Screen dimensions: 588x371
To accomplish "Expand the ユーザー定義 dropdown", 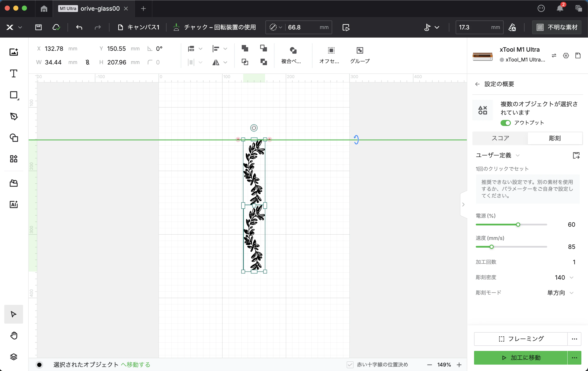I will click(x=497, y=155).
